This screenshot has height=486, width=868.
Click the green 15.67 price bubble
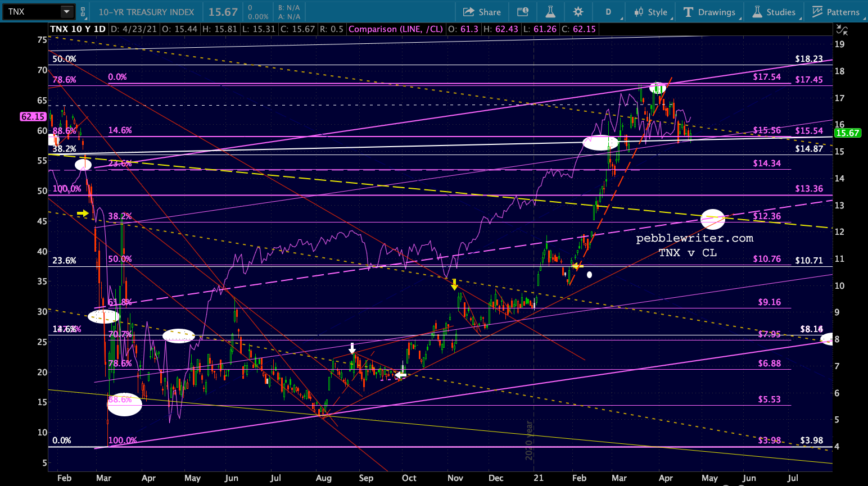point(847,133)
